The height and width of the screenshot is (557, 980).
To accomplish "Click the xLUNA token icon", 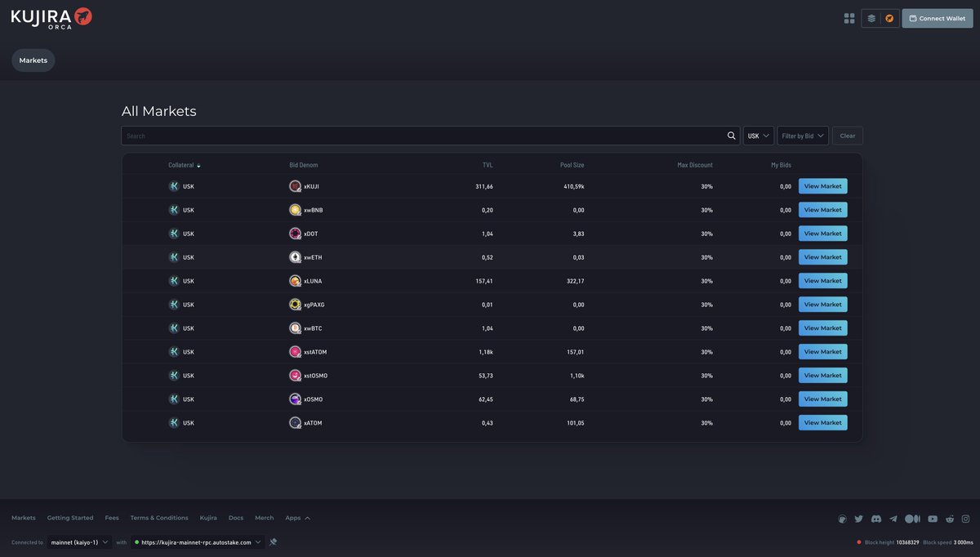I will pyautogui.click(x=295, y=281).
